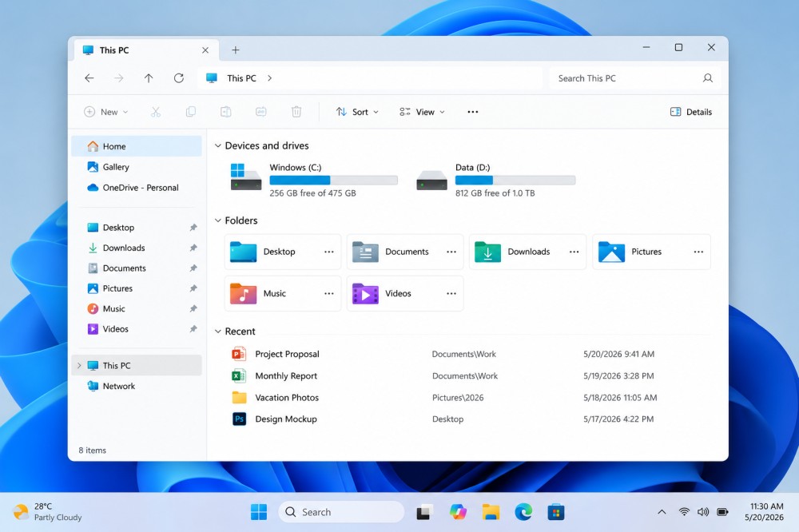Open more options for Downloads folder tile
The image size is (799, 532).
(574, 252)
